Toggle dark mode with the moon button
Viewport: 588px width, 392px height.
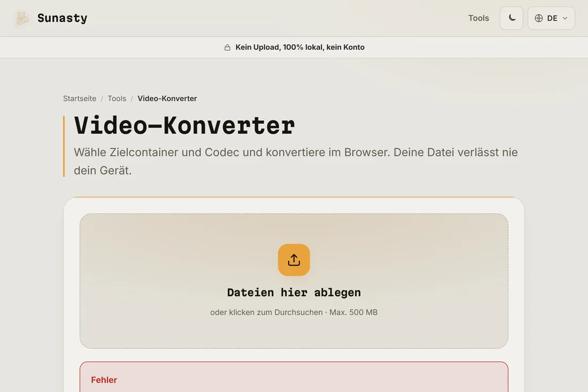[x=512, y=18]
